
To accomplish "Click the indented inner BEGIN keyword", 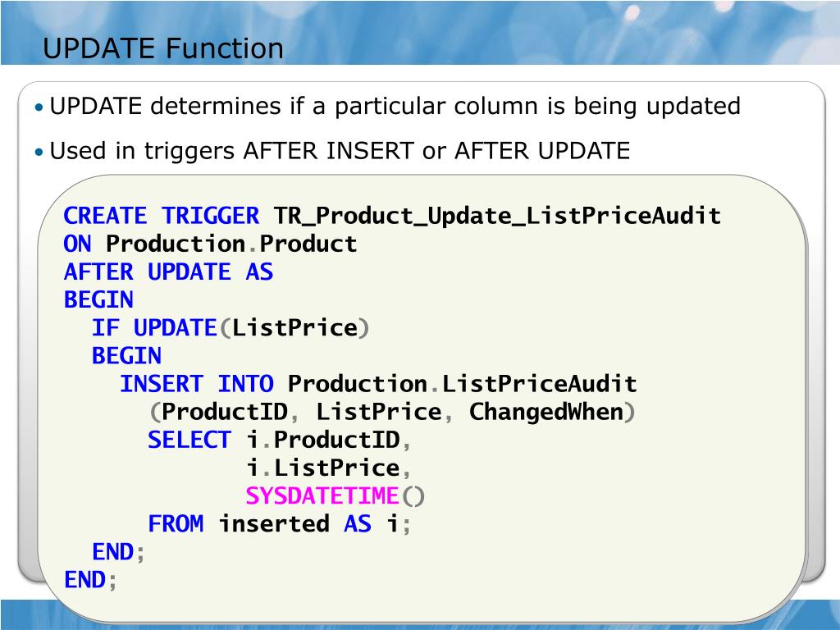I will click(126, 356).
